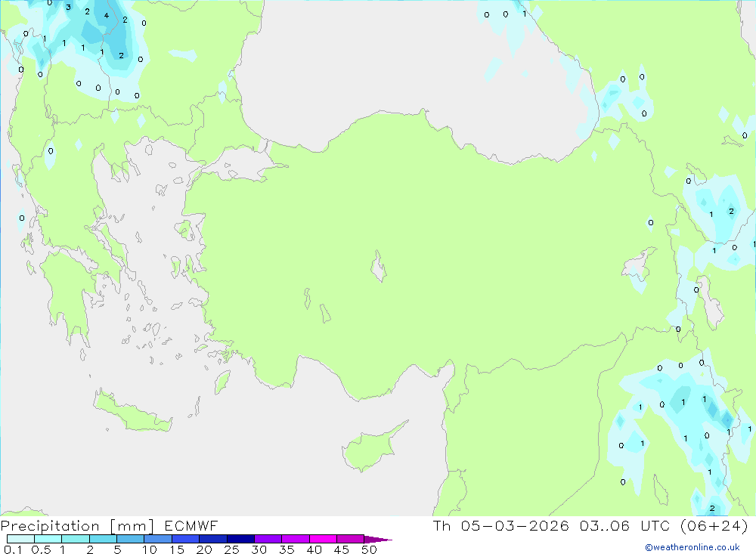
Task: Click the '50' legend scale label
Action: [x=370, y=549]
